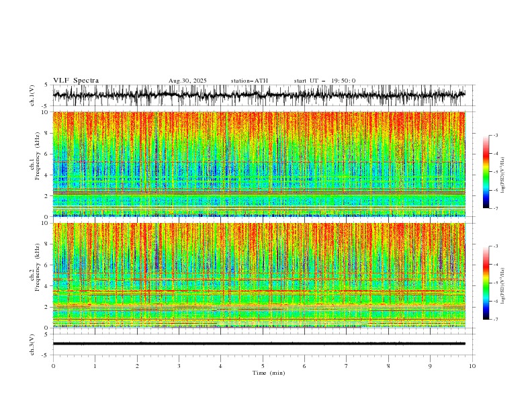
Task: Click the "ch.1(V)" waveform axis label
Action: [32, 95]
